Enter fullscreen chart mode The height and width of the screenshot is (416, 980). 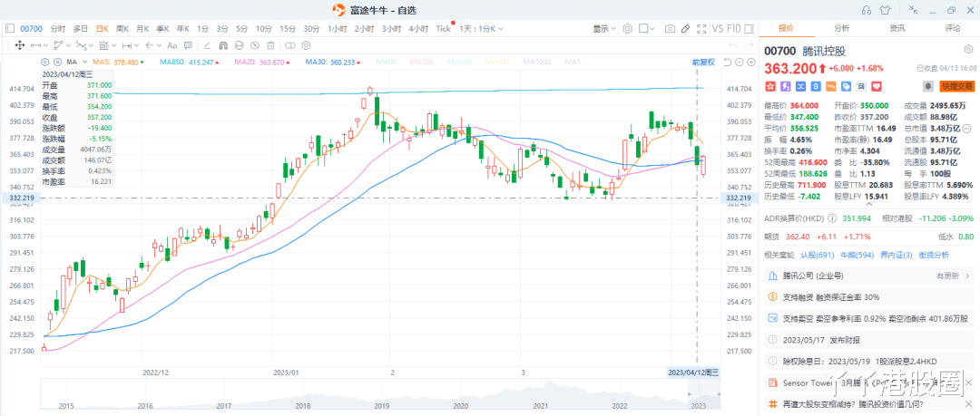pyautogui.click(x=701, y=29)
